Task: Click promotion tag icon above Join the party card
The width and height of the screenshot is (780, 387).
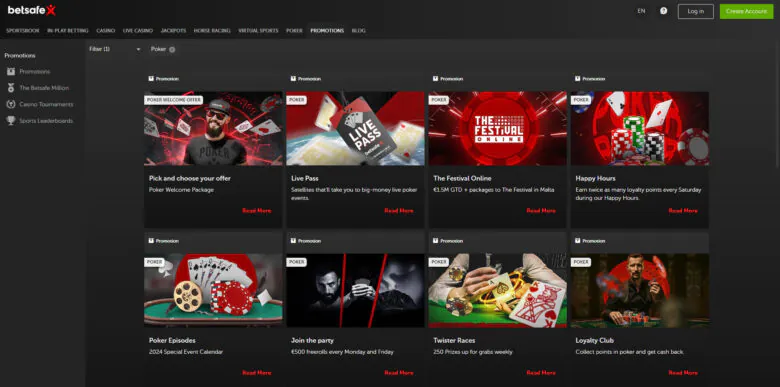Action: point(293,241)
